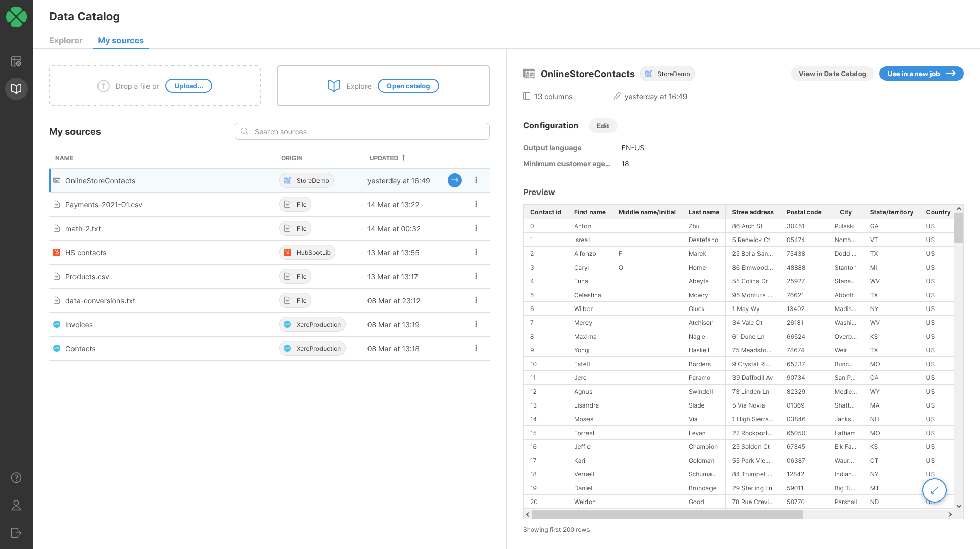Select the Contacts source row
This screenshot has width=980, height=549.
pyautogui.click(x=269, y=348)
